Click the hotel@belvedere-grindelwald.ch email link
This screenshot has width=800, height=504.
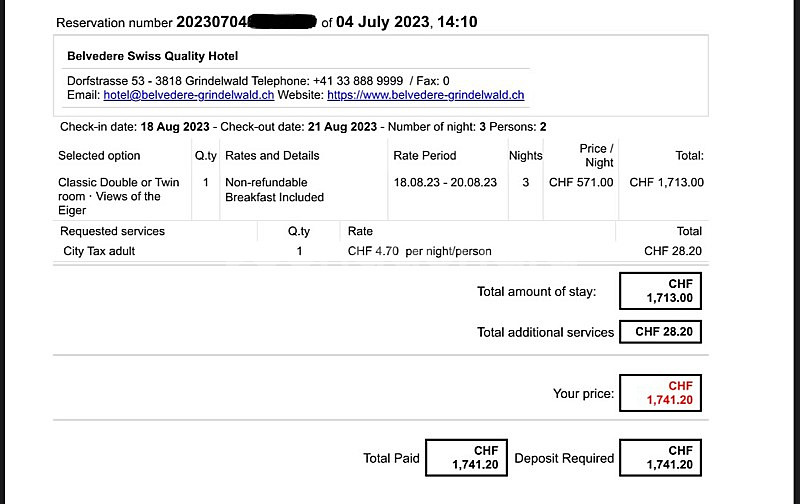coord(188,95)
